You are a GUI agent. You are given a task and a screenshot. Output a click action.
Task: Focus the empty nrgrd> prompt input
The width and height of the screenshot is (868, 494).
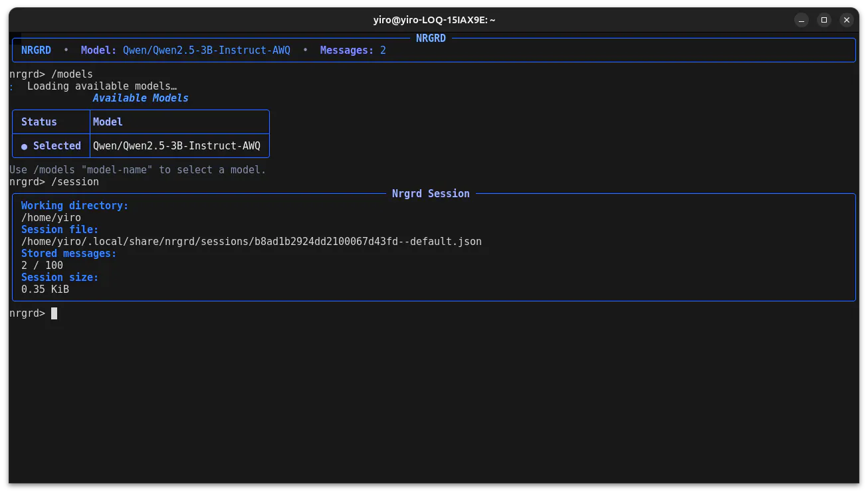54,313
